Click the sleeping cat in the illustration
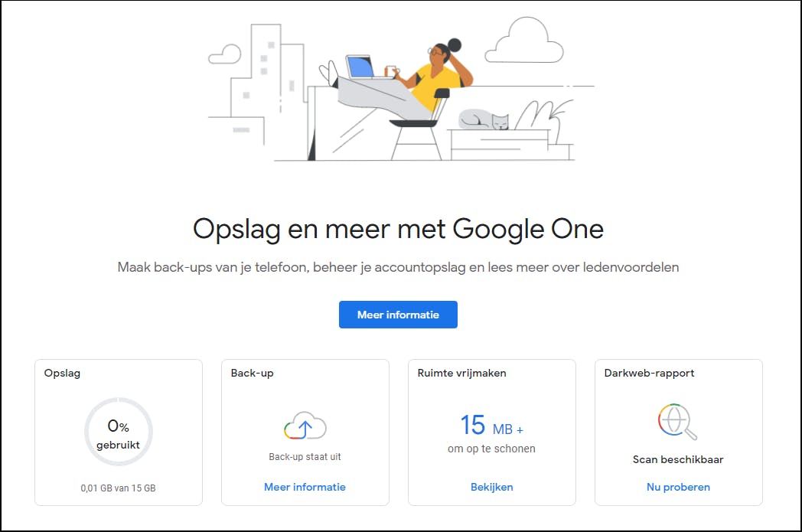Screen dimensions: 802x532 click(x=484, y=119)
